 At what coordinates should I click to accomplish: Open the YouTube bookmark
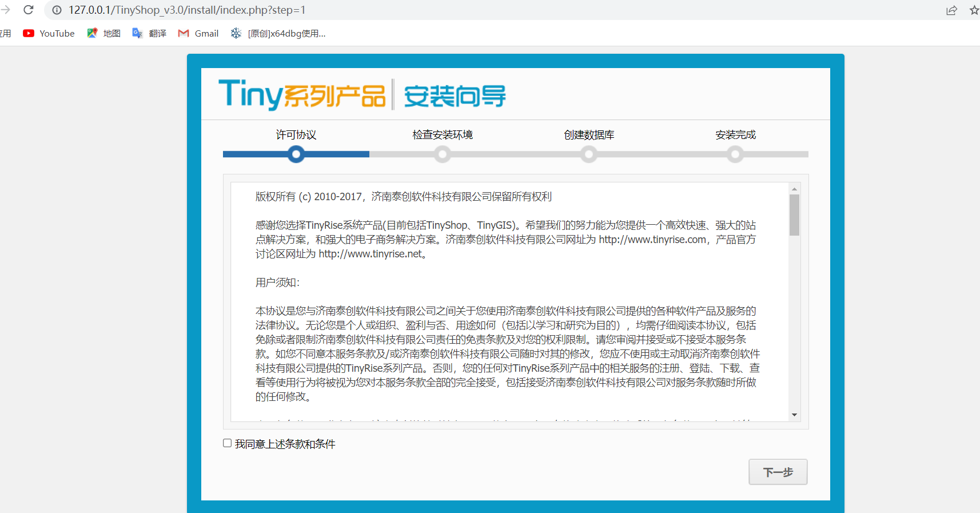point(49,34)
